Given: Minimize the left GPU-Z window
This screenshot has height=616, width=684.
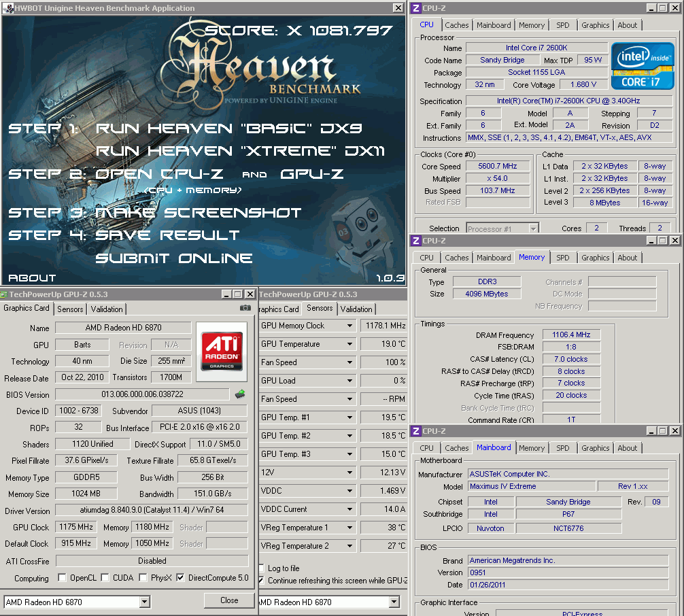Looking at the screenshot, I should [x=226, y=294].
